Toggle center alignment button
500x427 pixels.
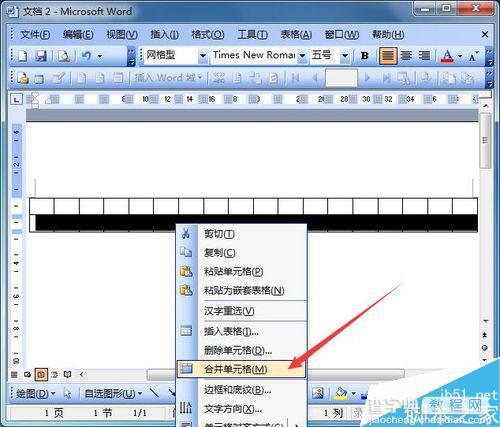point(406,56)
